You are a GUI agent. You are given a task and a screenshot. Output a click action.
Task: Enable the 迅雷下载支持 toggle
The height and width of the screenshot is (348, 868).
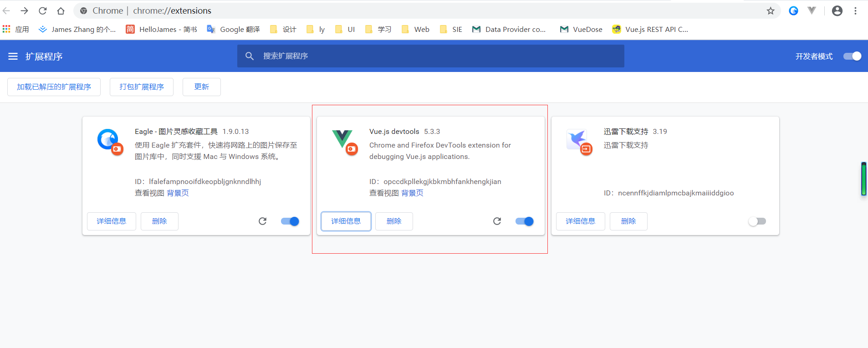757,221
